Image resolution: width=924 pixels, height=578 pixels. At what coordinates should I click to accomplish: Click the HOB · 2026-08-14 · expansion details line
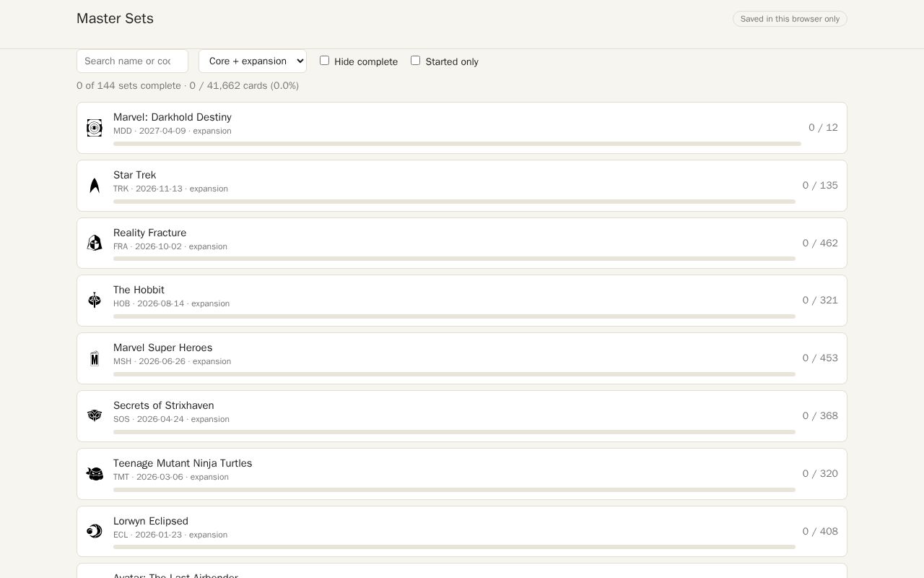(172, 303)
